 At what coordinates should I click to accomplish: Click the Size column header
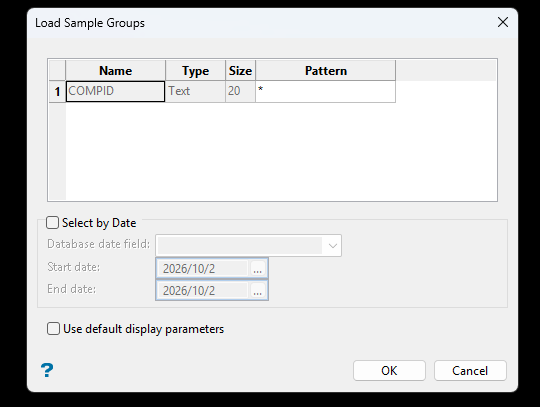[240, 71]
